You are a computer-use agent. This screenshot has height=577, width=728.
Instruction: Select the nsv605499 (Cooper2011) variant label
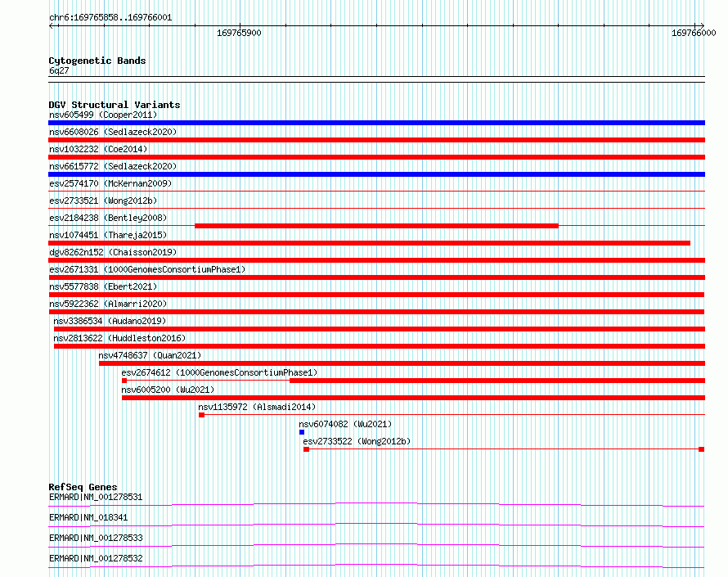pos(103,115)
